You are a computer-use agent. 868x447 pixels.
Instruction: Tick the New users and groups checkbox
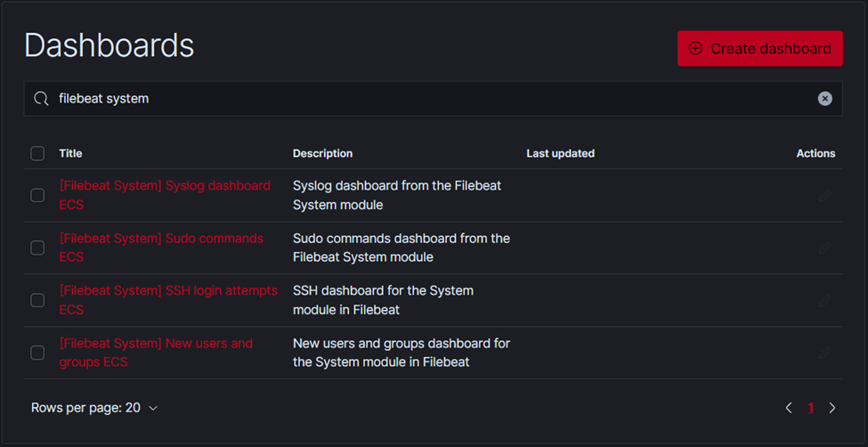37,353
